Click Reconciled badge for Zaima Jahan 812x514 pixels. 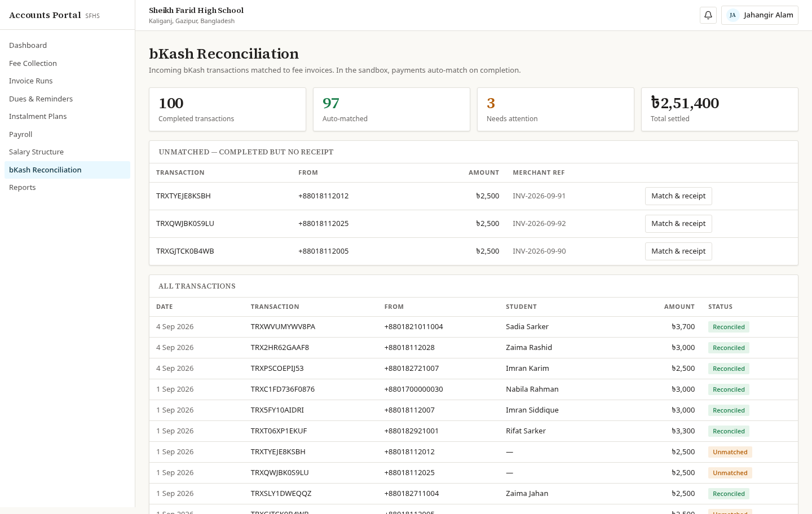coord(729,494)
